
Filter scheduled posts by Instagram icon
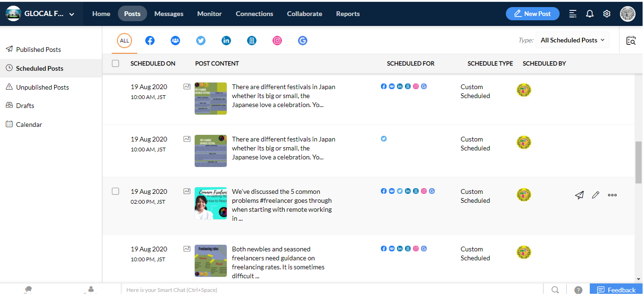pyautogui.click(x=277, y=41)
